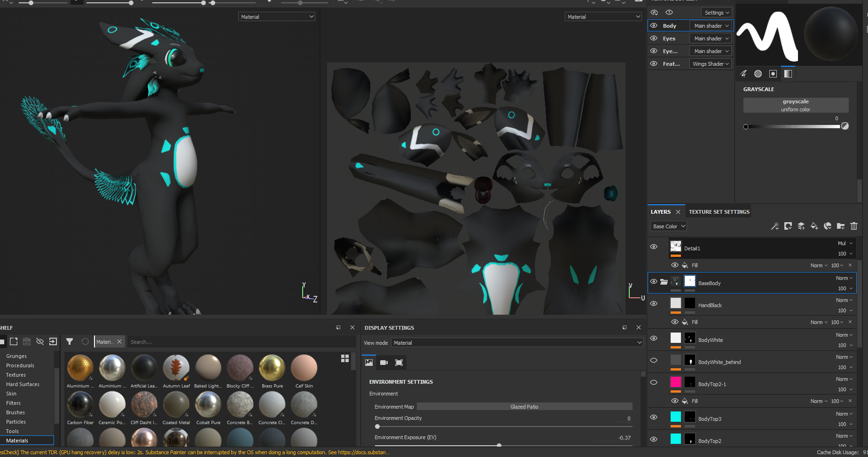Image resolution: width=868 pixels, height=457 pixels.
Task: Open the left viewport Material dropdown
Action: coord(277,17)
